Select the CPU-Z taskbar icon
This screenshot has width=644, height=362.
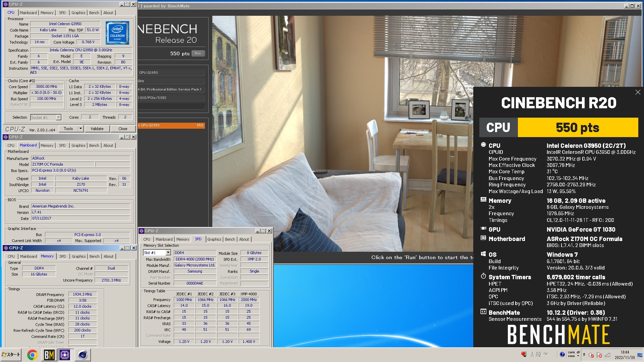(65, 355)
